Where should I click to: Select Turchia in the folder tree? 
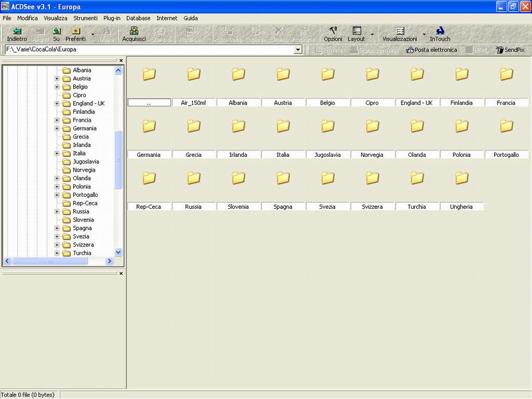pyautogui.click(x=82, y=253)
